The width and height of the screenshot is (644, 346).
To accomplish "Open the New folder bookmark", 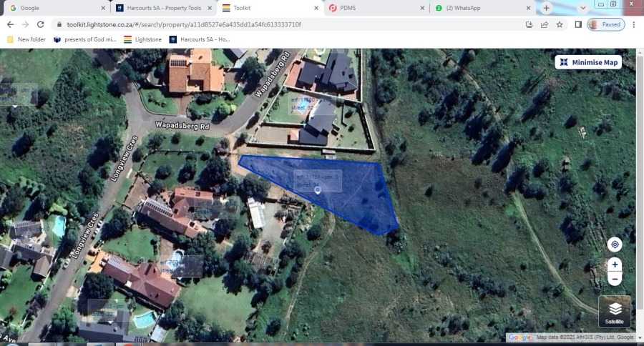I will click(x=26, y=39).
